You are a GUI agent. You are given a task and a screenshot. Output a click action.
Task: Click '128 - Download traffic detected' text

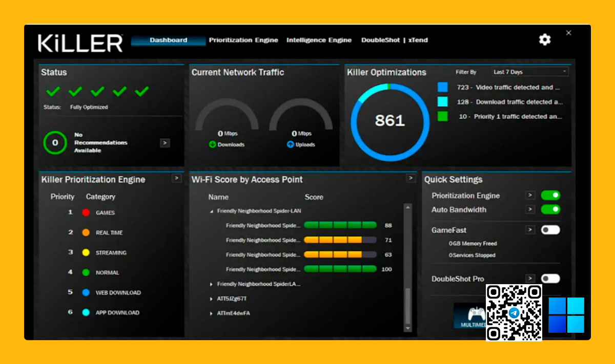pyautogui.click(x=509, y=102)
